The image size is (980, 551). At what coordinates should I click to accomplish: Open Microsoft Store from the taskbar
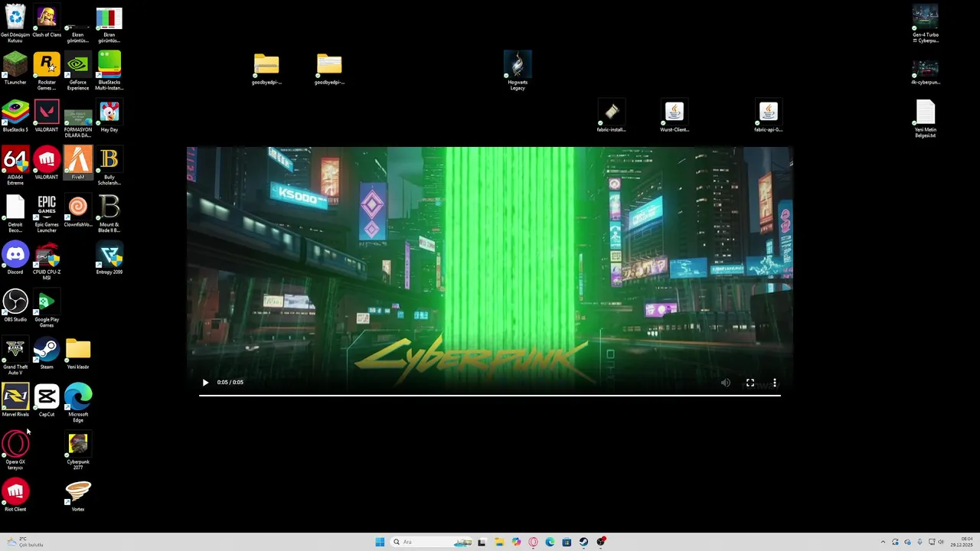(x=567, y=542)
